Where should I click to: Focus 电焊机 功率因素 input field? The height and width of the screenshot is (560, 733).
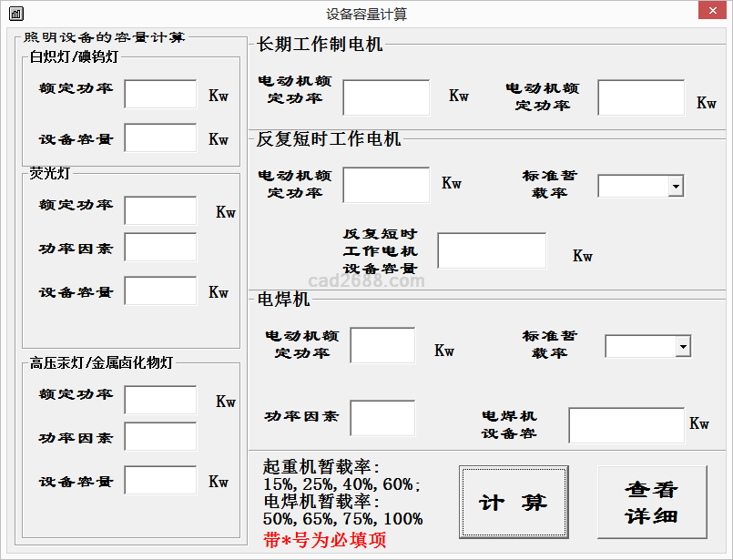[382, 418]
